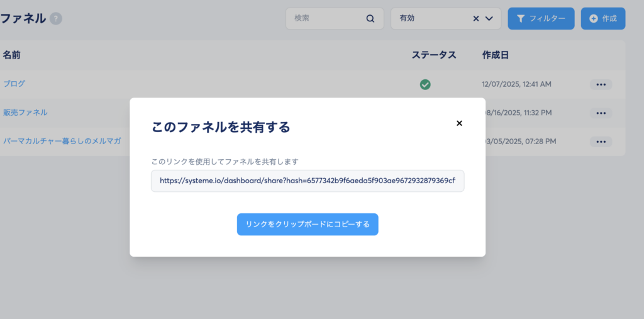Open three-dot menu for 販売ファネル row
The width and height of the screenshot is (644, 319).
[601, 113]
